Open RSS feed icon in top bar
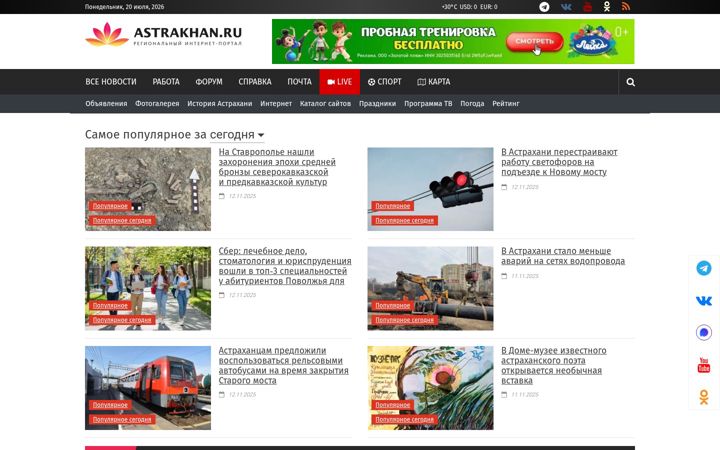Screen dimensions: 720x450 click(x=626, y=6)
